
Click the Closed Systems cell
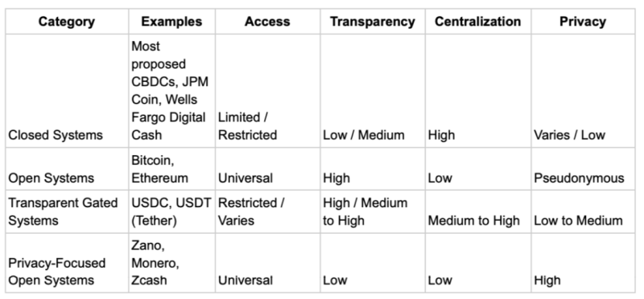coord(67,91)
